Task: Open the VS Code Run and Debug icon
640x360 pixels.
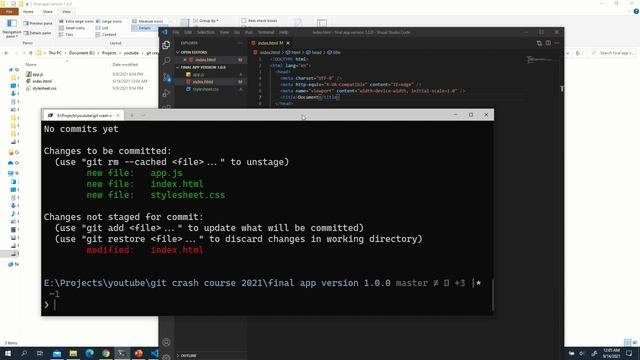Action: 166,93
